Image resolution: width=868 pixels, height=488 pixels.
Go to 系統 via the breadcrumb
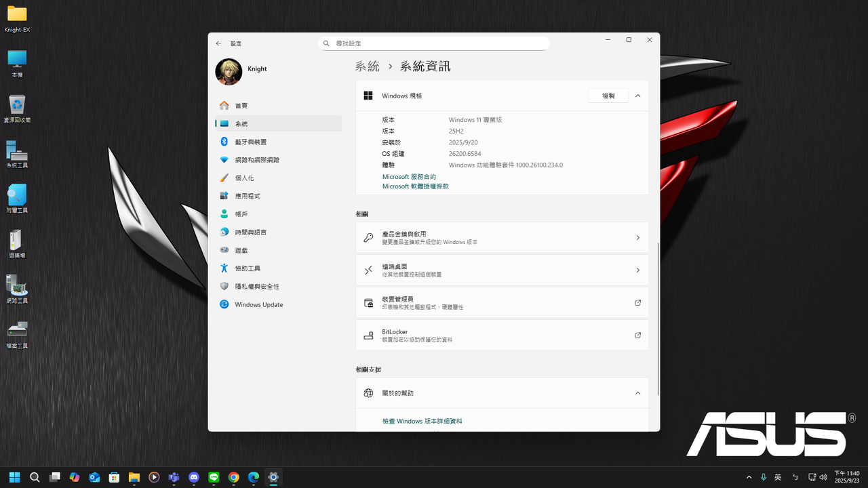point(368,66)
